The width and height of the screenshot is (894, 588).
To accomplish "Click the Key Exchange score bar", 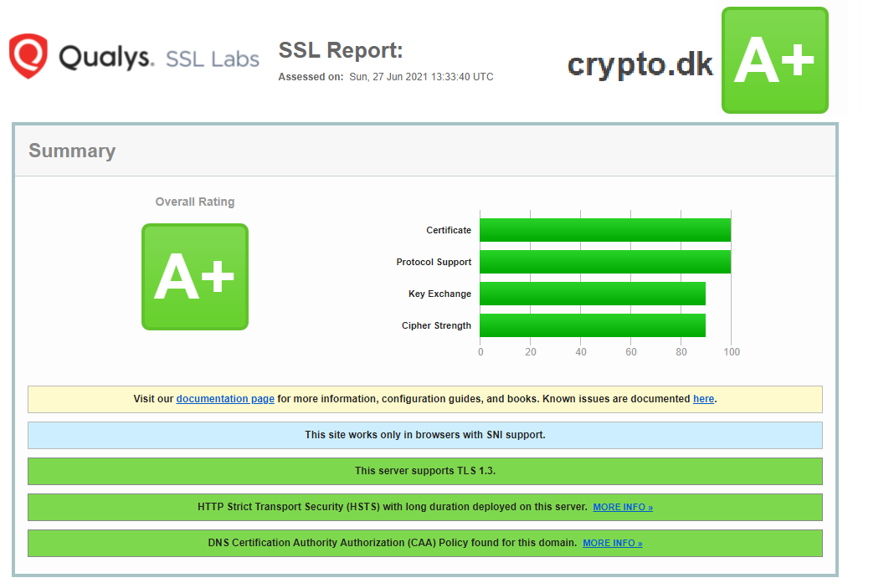I will tap(593, 294).
